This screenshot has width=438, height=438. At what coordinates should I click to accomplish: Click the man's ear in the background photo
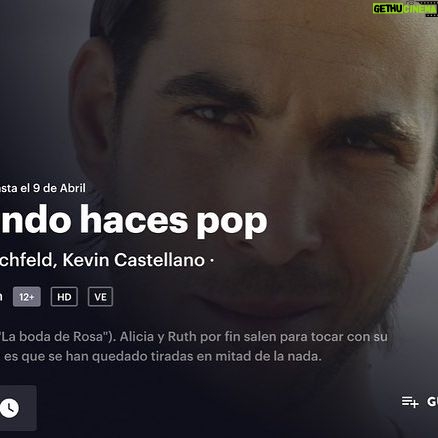pos(92,110)
